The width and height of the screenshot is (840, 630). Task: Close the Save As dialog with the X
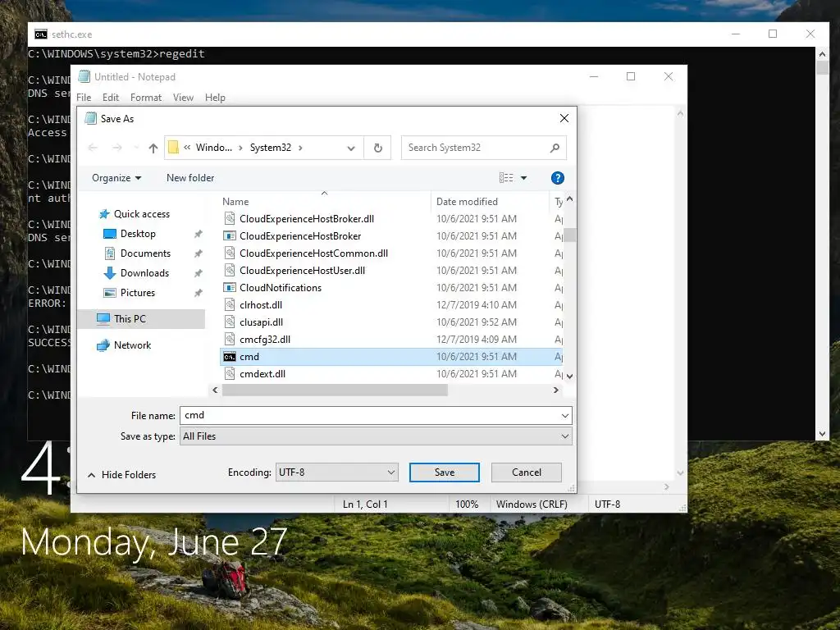(564, 118)
